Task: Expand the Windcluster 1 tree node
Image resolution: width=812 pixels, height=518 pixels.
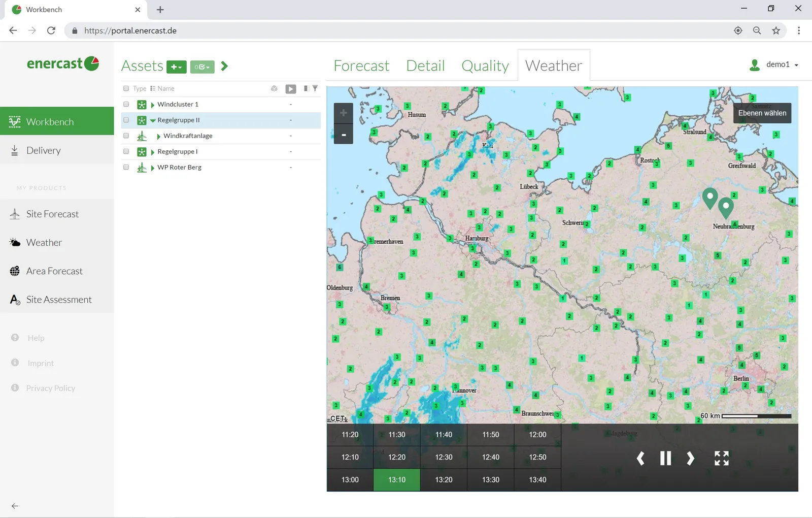Action: point(152,105)
